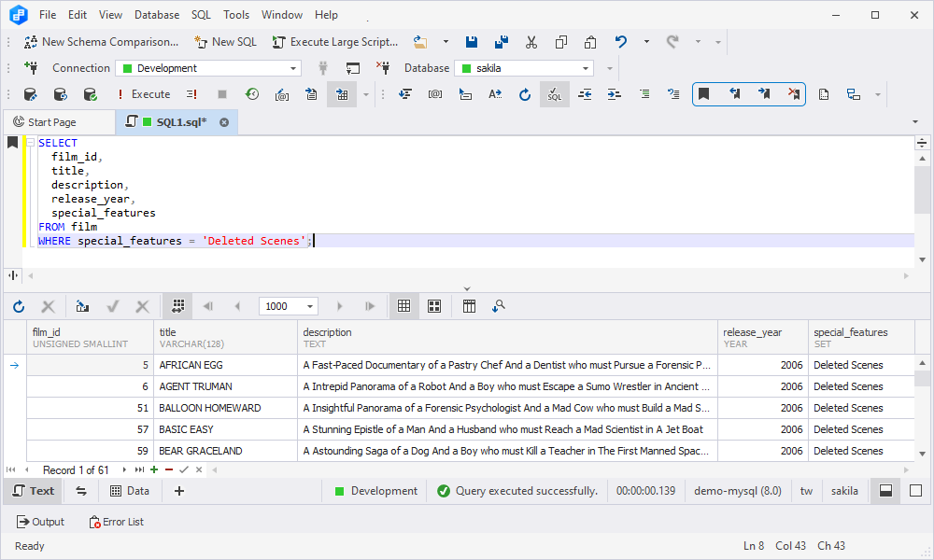
Task: Refresh the data grid results
Action: (19, 306)
